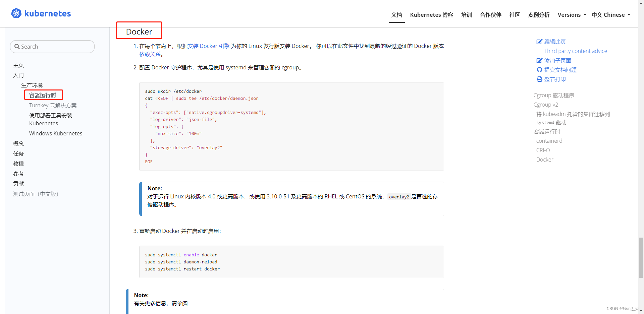The image size is (644, 314).
Task: Jump to Cgroup v2 in page contents
Action: pyautogui.click(x=546, y=105)
